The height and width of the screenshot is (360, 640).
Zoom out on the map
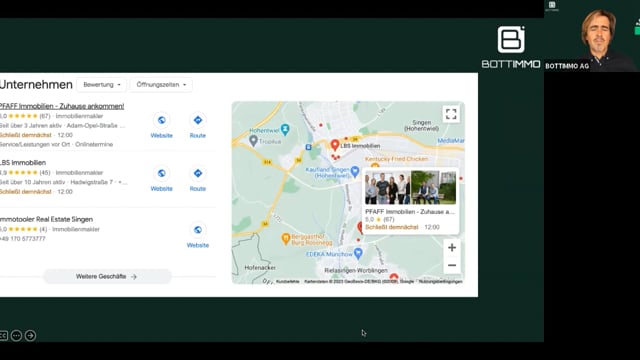tap(452, 265)
